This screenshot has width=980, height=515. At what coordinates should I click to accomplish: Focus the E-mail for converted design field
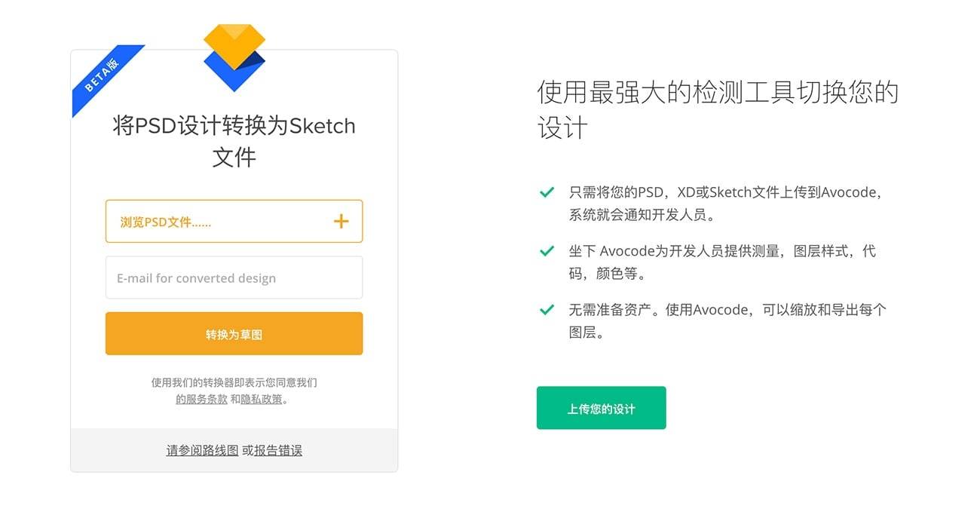(x=234, y=278)
